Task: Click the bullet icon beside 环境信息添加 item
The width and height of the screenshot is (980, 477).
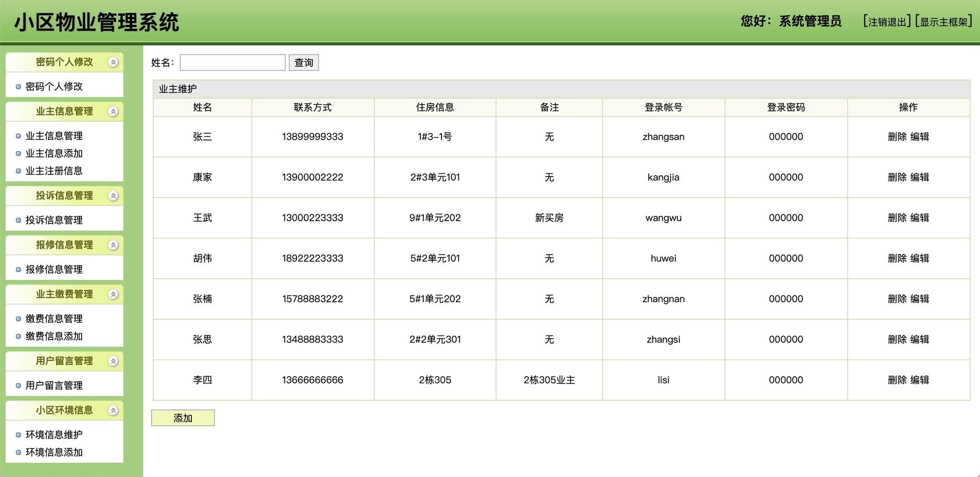Action: pos(17,452)
